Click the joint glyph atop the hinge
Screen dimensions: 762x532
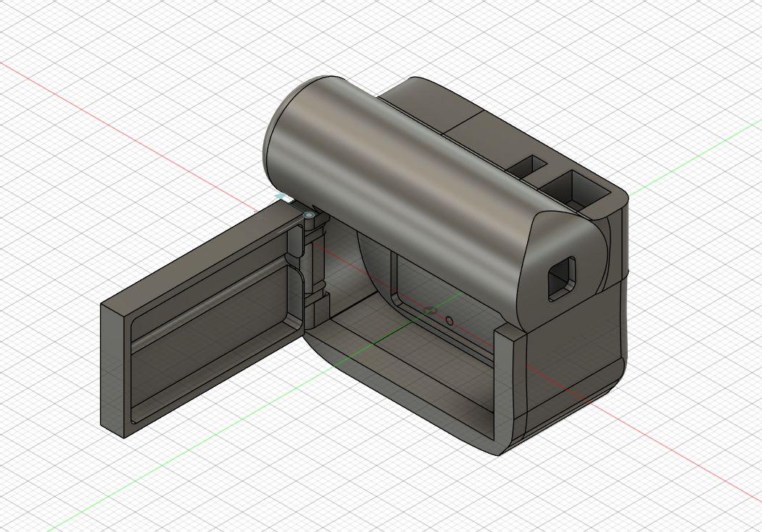point(310,215)
